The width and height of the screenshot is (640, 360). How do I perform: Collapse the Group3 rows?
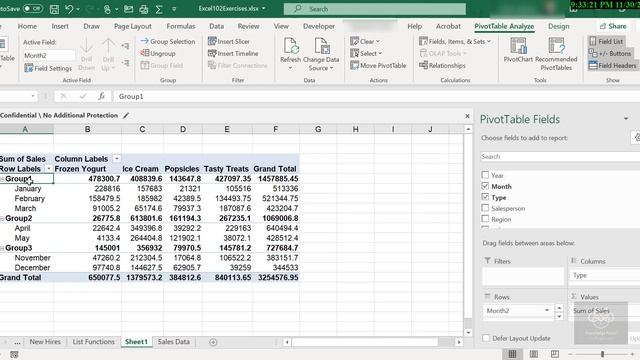tap(2, 248)
